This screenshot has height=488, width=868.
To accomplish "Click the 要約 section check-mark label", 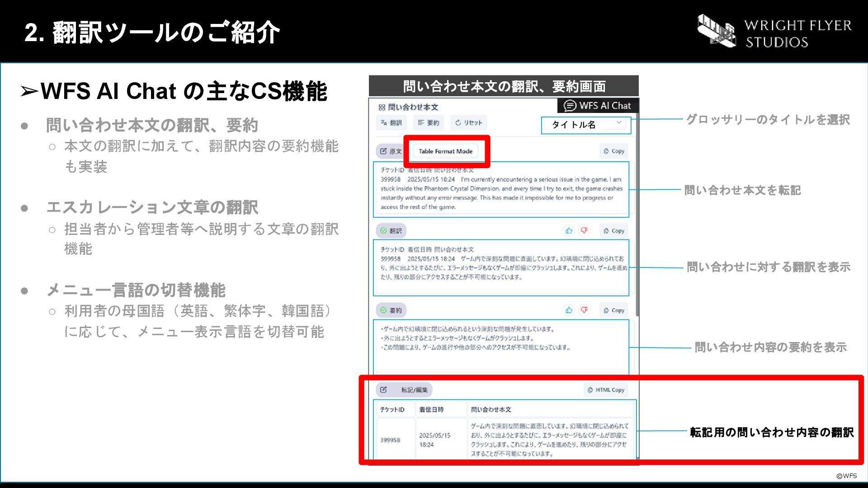I will 391,310.
